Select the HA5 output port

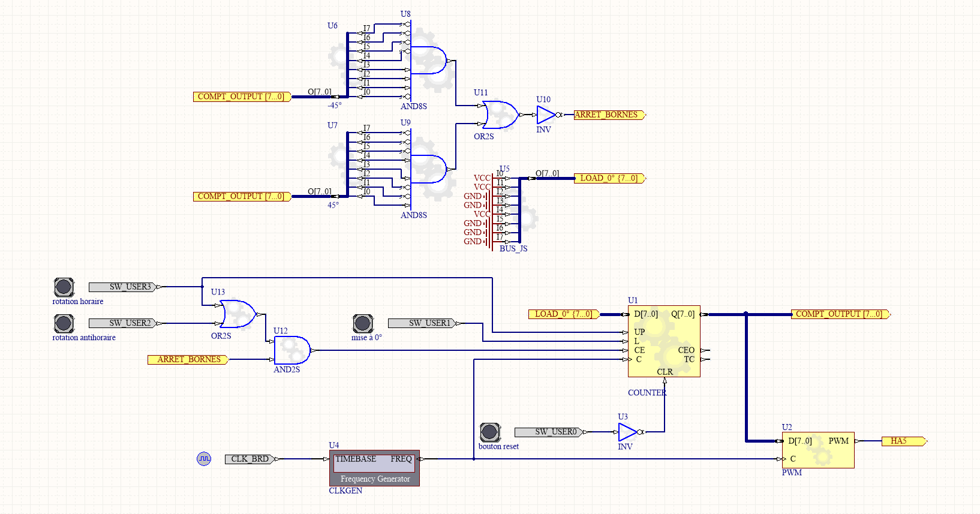[903, 441]
